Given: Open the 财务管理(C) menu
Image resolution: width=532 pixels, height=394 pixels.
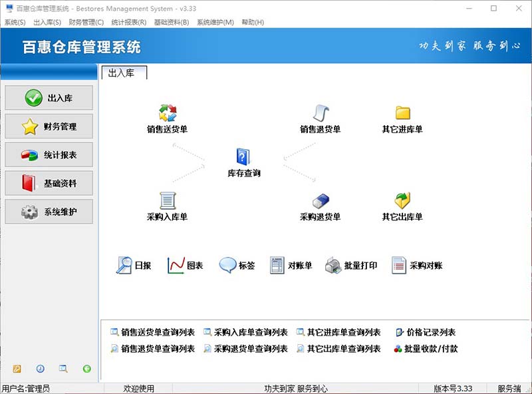Looking at the screenshot, I should click(x=86, y=23).
